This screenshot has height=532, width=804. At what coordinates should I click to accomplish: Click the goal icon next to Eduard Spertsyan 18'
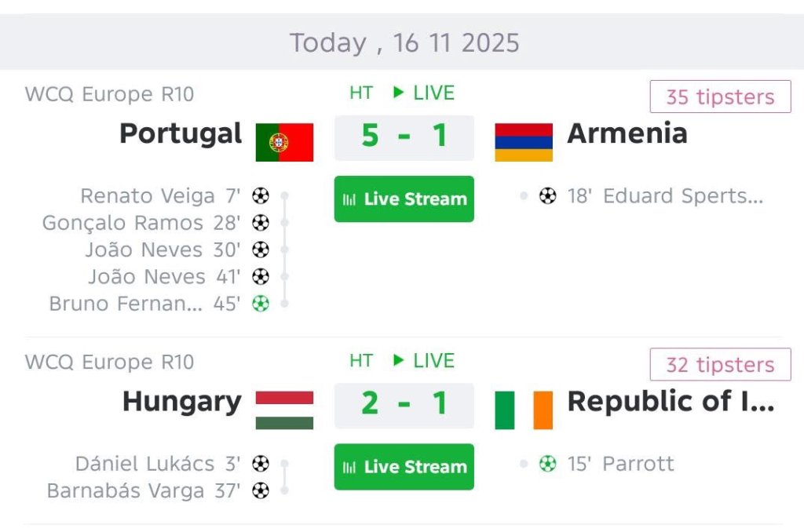point(547,196)
